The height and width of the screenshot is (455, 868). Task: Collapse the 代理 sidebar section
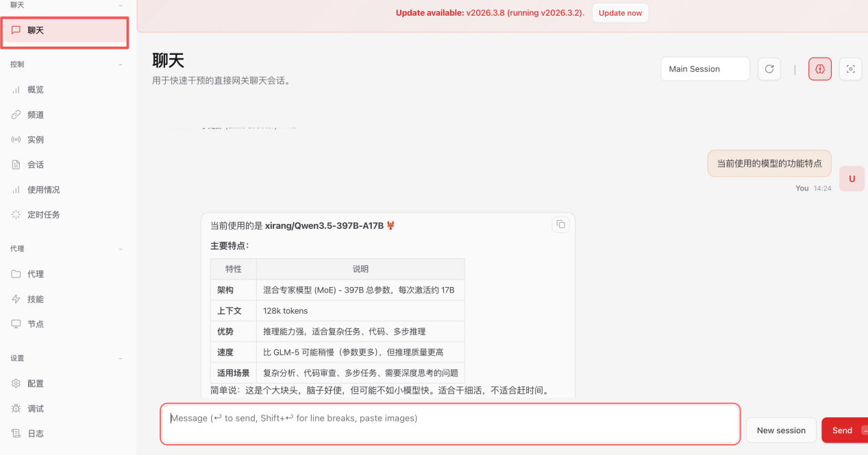[121, 249]
